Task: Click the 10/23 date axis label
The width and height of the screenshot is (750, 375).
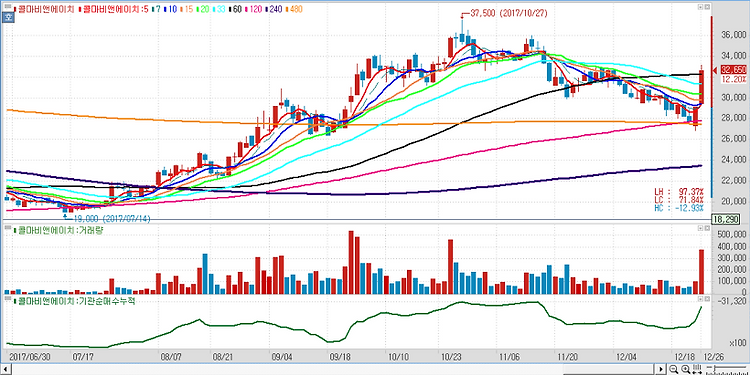Action: tap(450, 356)
